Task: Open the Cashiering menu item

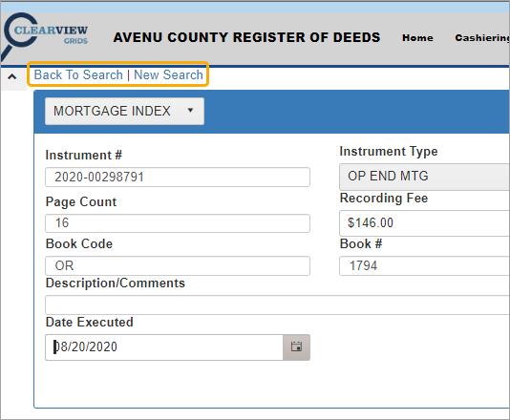Action: point(482,38)
